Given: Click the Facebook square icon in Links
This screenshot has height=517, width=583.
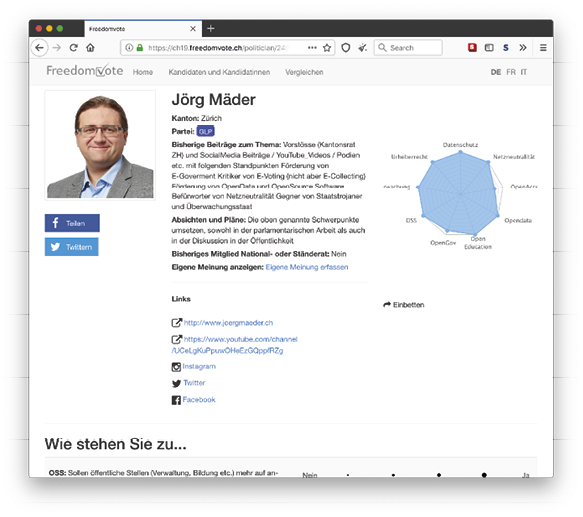Looking at the screenshot, I should tap(176, 400).
